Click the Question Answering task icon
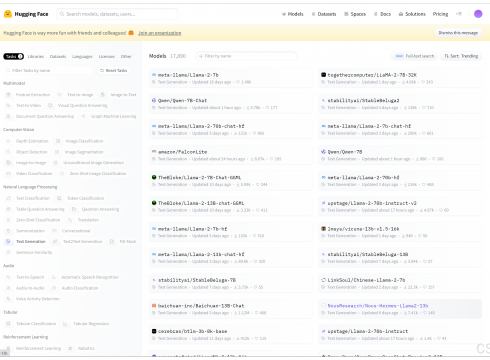The height and width of the screenshot is (360, 490). tap(74, 209)
